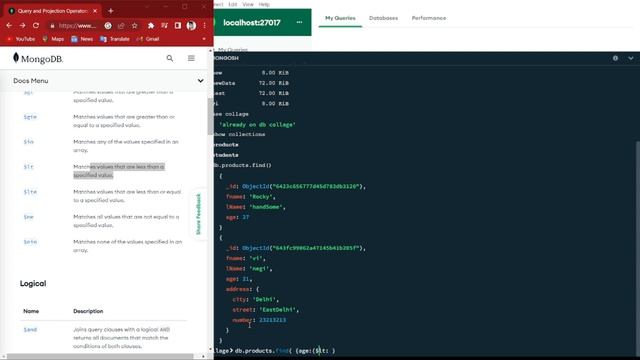Click the Logical section heading
The height and width of the screenshot is (360, 640).
33,283
